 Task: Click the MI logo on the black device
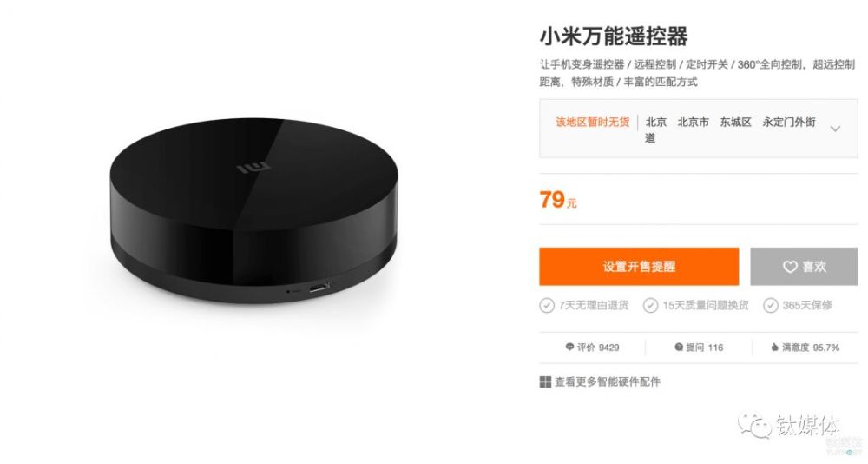pyautogui.click(x=253, y=168)
